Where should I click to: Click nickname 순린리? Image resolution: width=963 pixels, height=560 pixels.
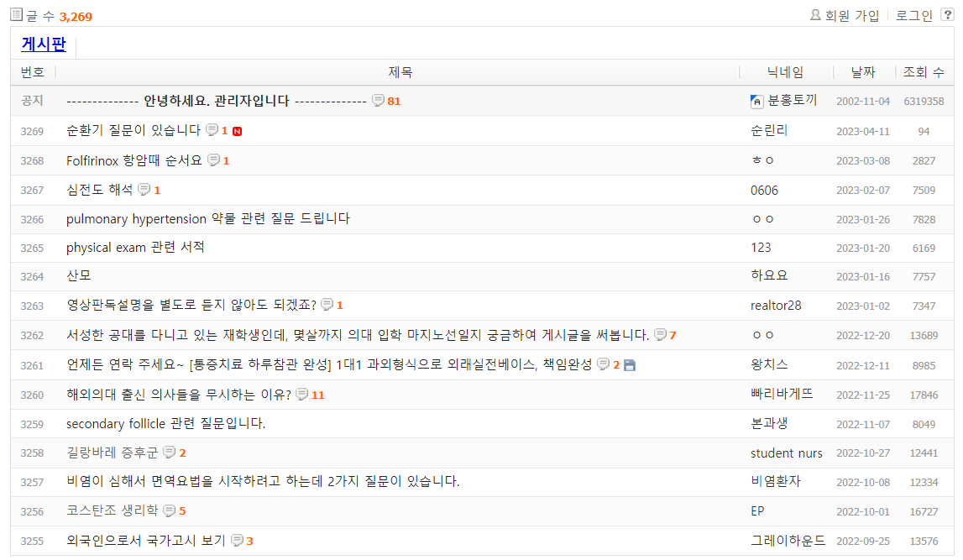(769, 130)
